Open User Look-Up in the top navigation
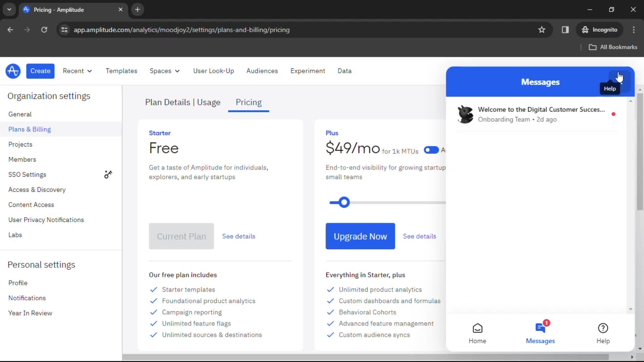 (x=214, y=71)
